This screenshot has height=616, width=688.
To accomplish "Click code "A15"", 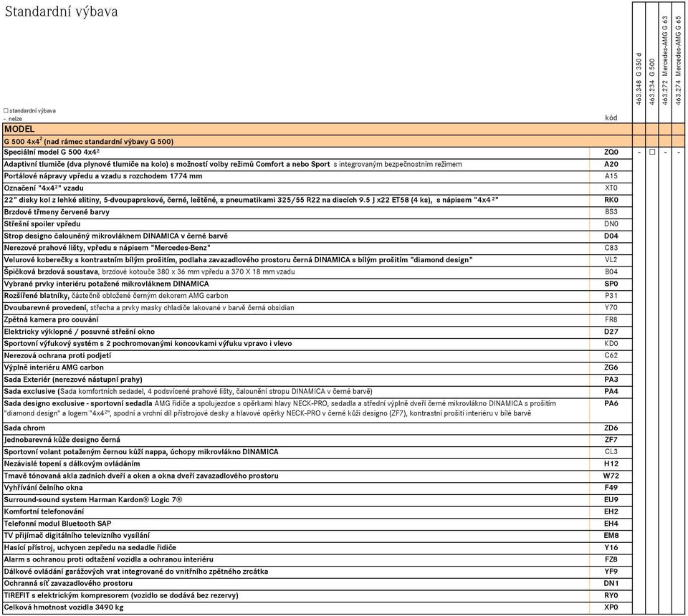I will tap(611, 176).
